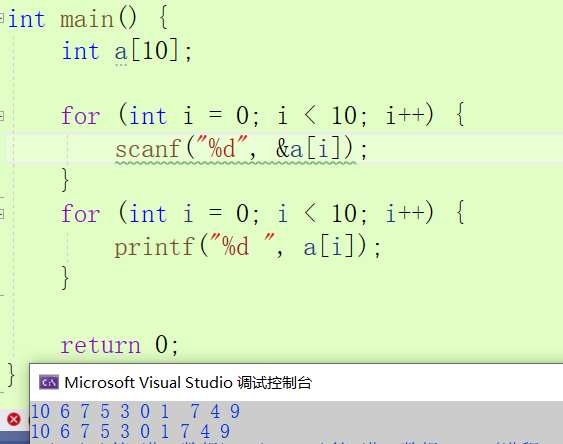Image resolution: width=563 pixels, height=444 pixels.
Task: Click the debug console window icon
Action: point(49,382)
